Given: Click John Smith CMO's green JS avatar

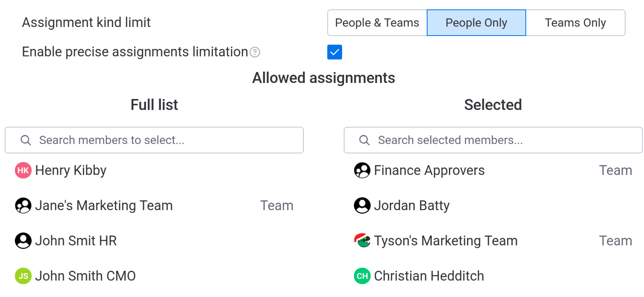Looking at the screenshot, I should click(x=23, y=276).
